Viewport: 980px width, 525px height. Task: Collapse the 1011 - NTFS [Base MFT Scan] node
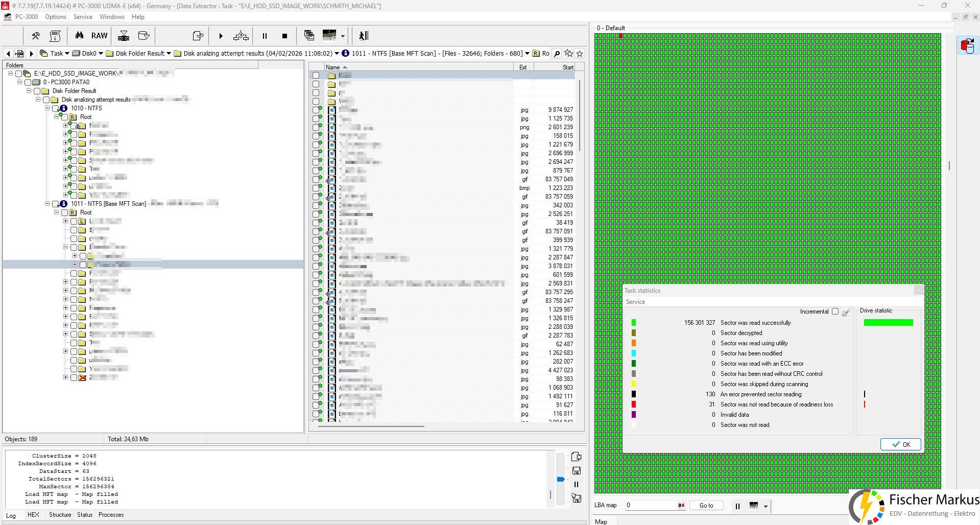coord(47,204)
